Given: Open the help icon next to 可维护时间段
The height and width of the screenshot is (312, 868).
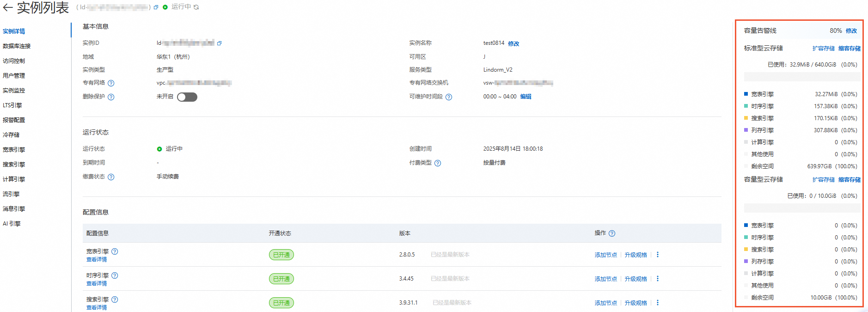Looking at the screenshot, I should pyautogui.click(x=449, y=97).
